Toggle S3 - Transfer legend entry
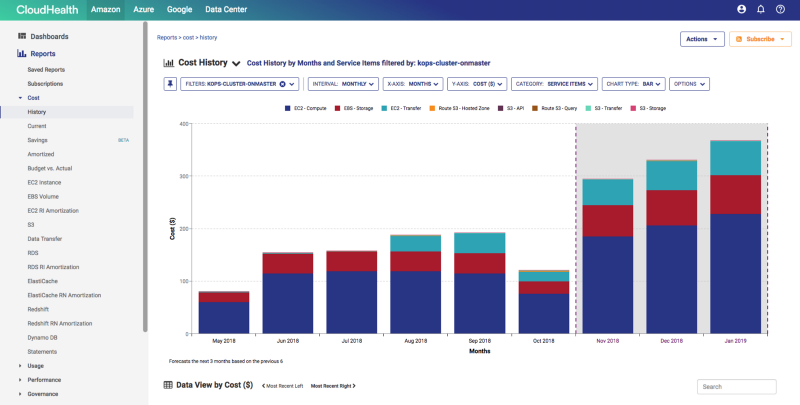 coord(604,109)
